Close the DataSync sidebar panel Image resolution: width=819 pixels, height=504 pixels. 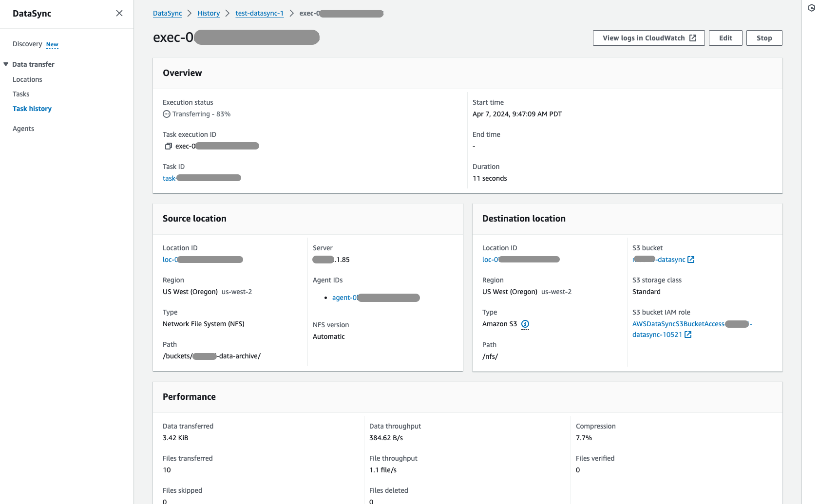119,13
